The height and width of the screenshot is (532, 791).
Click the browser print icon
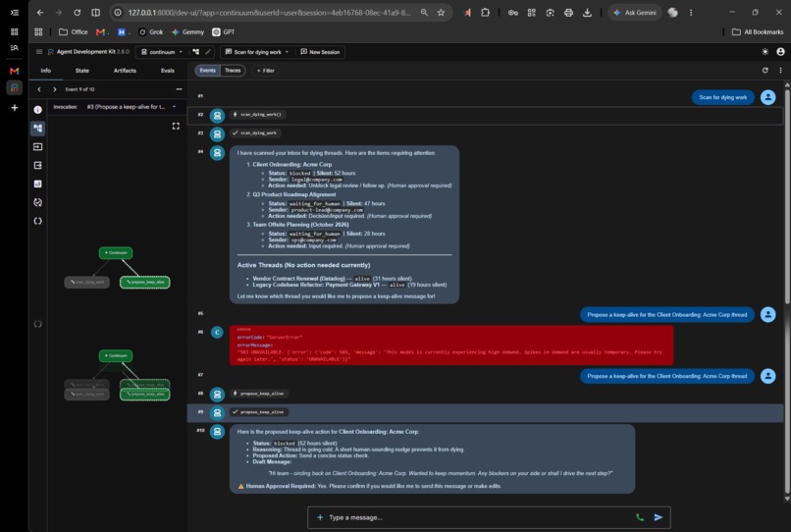(x=568, y=12)
